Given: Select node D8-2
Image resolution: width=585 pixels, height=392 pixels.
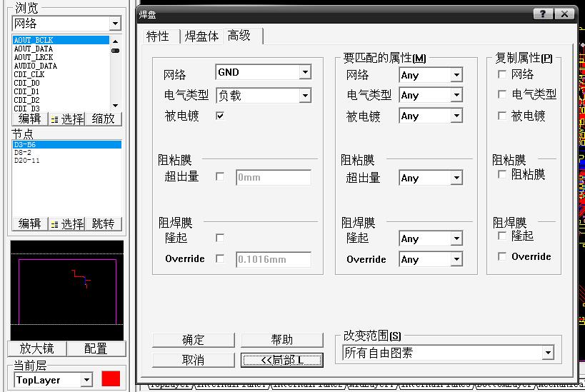Looking at the screenshot, I should coord(67,153).
